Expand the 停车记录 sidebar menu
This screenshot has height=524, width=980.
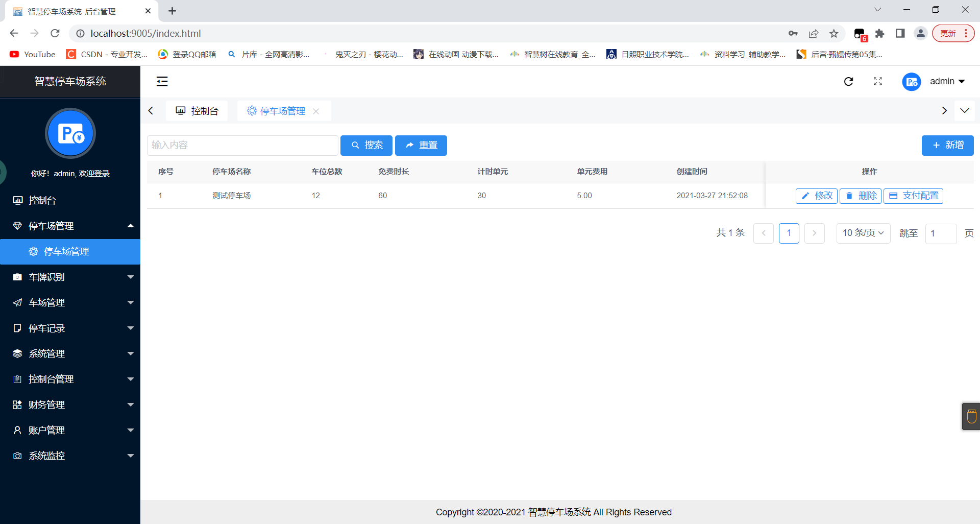pos(70,328)
